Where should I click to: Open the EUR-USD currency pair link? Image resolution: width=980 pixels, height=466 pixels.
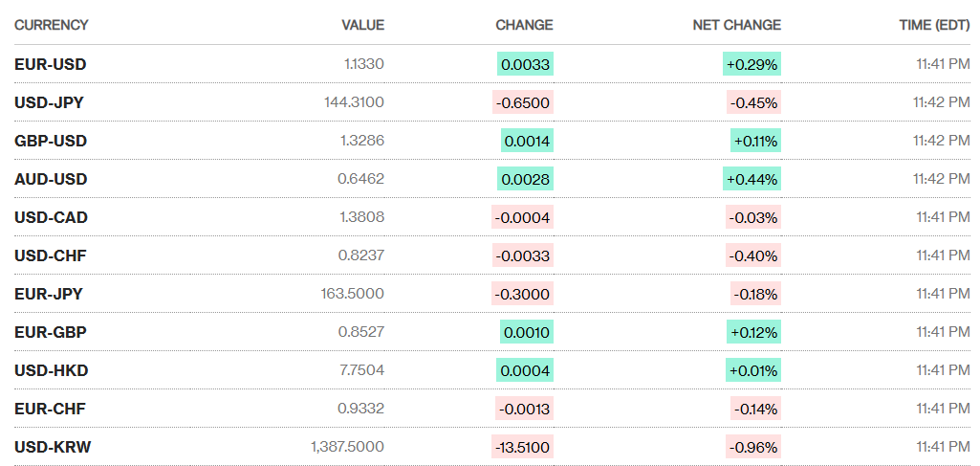click(x=50, y=64)
